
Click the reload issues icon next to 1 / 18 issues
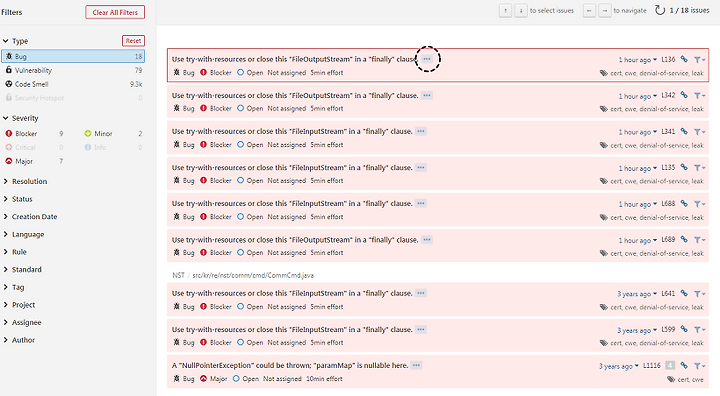(660, 10)
